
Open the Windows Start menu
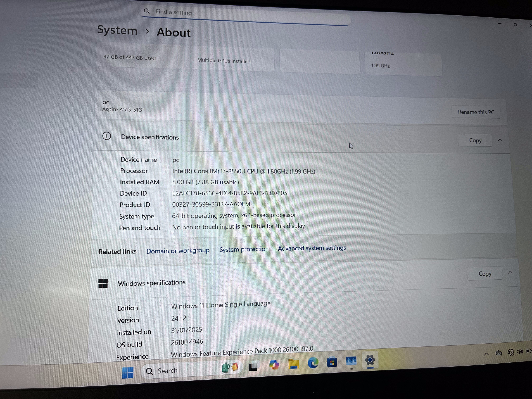(x=128, y=372)
